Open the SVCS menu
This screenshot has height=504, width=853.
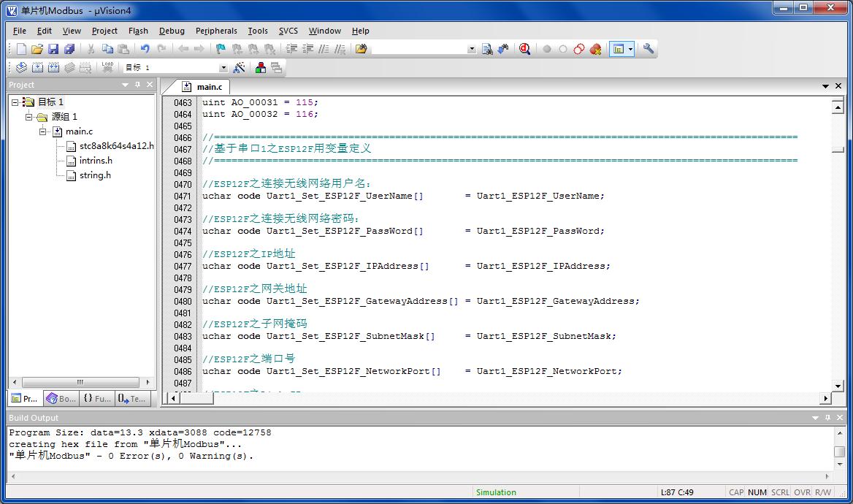288,31
